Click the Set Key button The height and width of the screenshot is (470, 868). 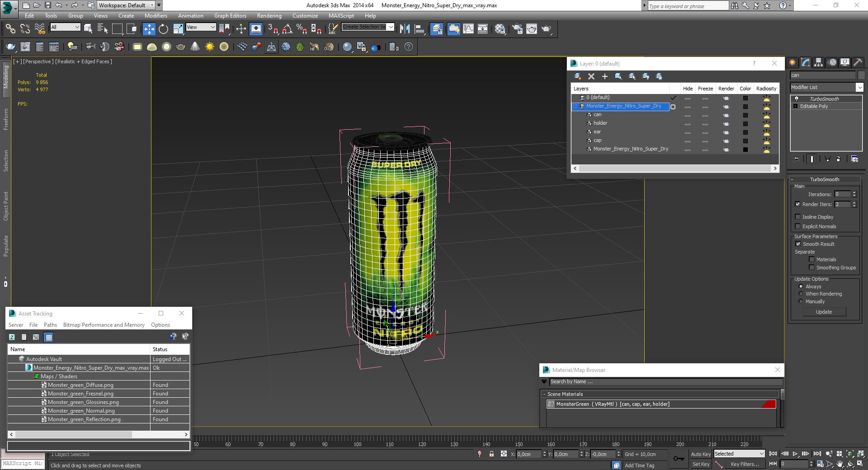click(701, 464)
